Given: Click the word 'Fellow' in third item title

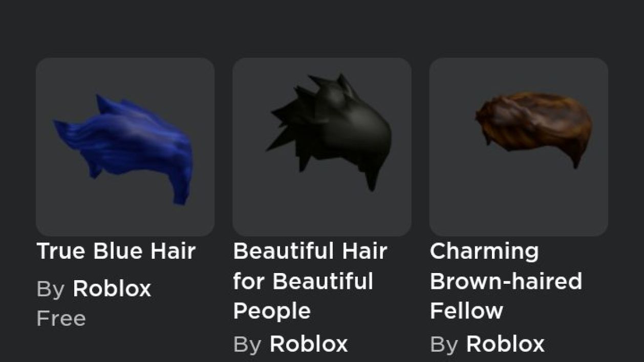Looking at the screenshot, I should 466,311.
